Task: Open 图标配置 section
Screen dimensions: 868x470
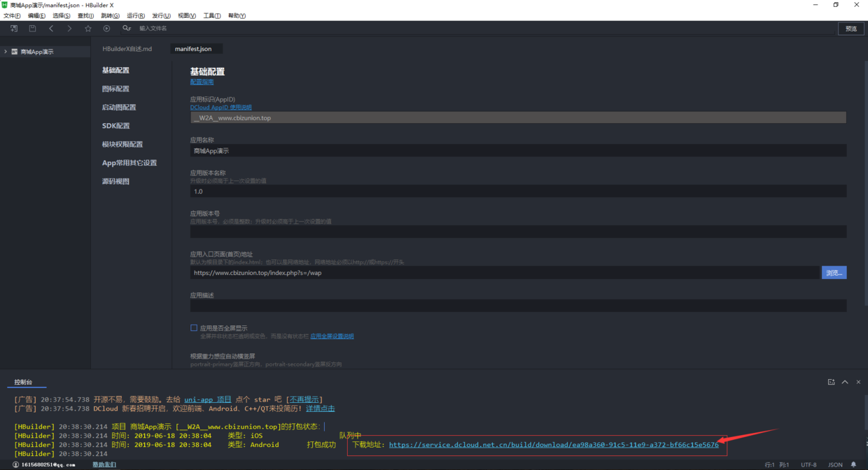Action: coord(115,89)
